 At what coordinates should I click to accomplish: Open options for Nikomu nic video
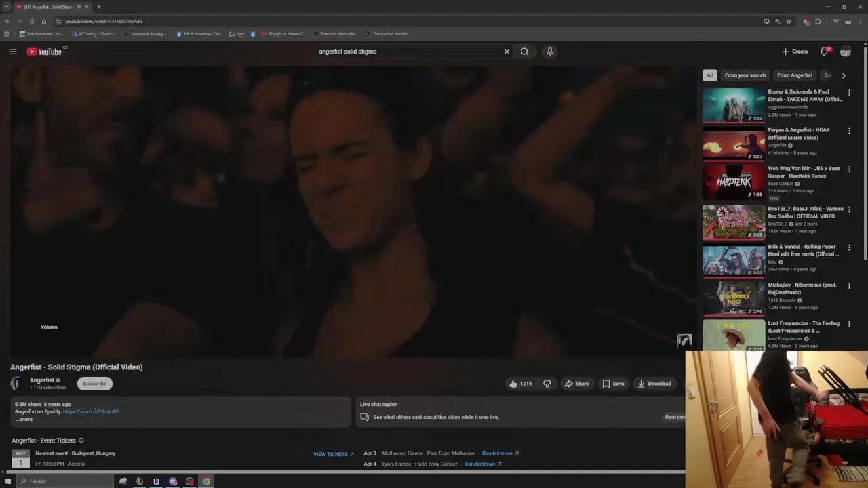[849, 286]
